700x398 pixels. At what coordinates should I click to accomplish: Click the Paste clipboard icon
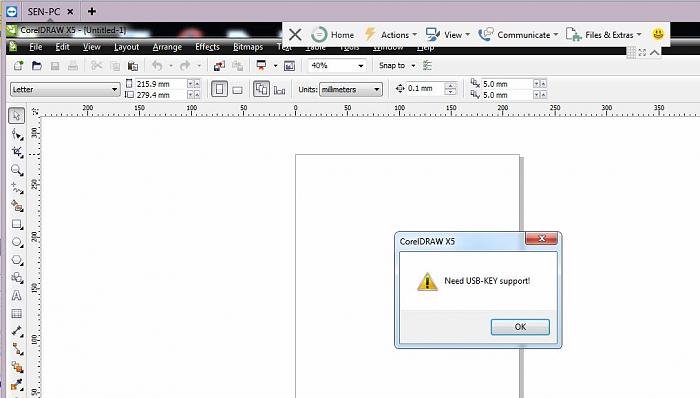pos(133,66)
